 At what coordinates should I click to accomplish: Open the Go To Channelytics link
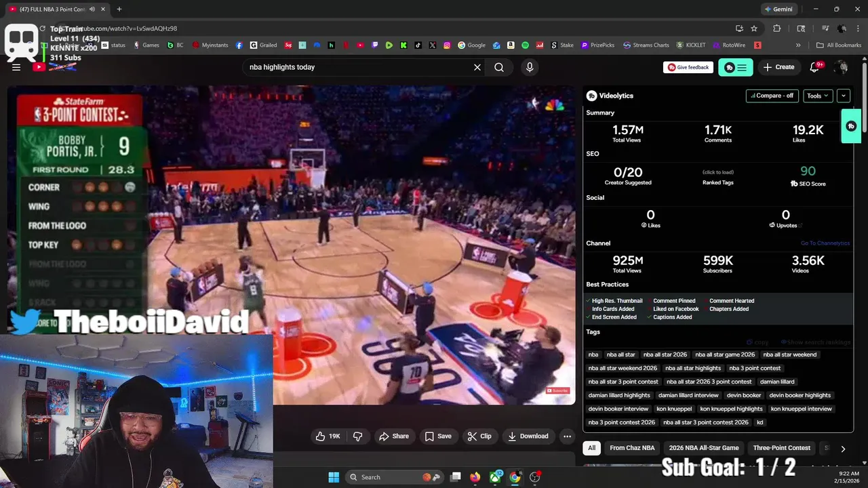pyautogui.click(x=825, y=243)
